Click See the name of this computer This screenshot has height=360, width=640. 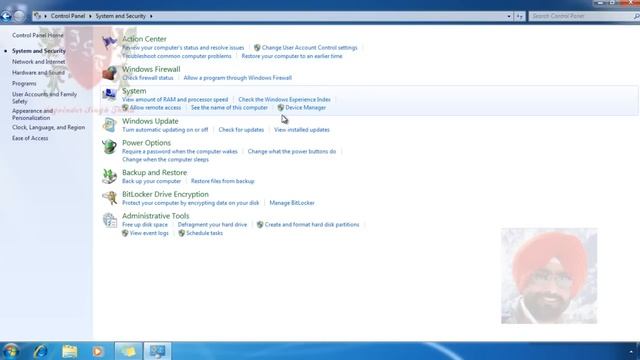(x=229, y=108)
